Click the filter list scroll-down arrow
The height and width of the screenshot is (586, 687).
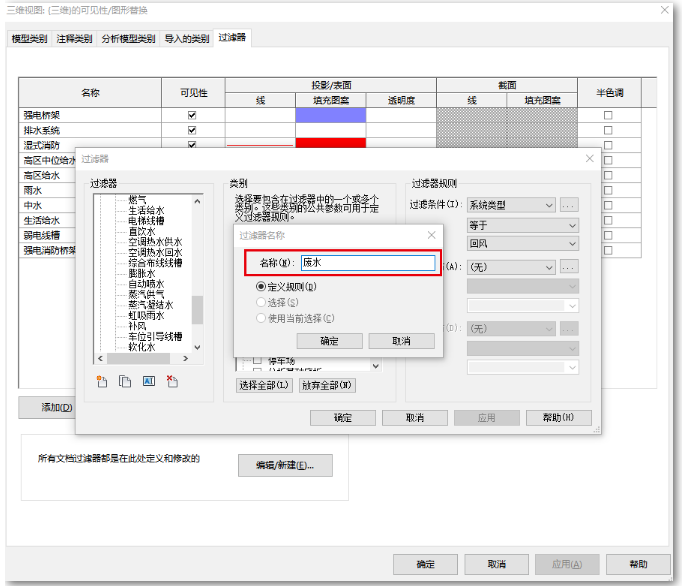(197, 347)
